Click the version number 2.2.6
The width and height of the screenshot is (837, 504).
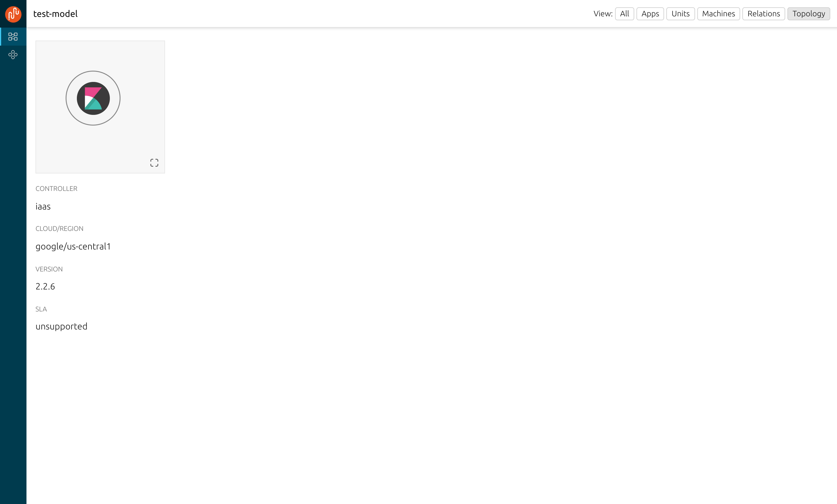coord(45,287)
